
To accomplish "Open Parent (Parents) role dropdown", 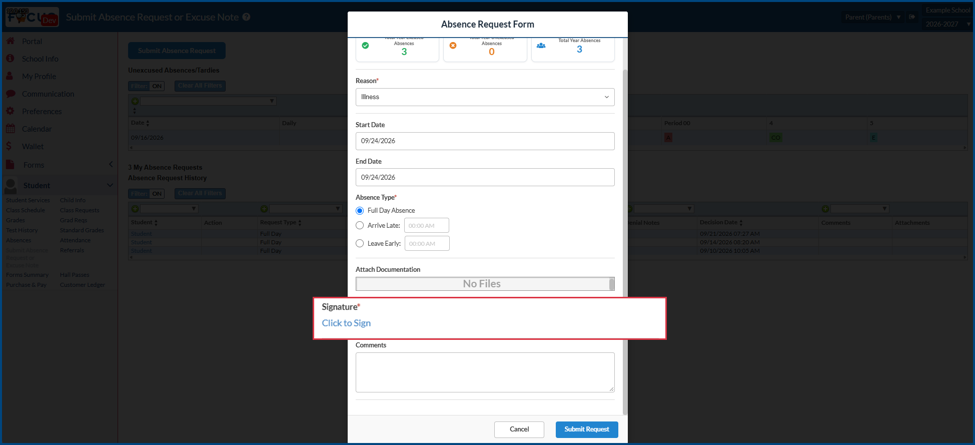I will pyautogui.click(x=873, y=17).
